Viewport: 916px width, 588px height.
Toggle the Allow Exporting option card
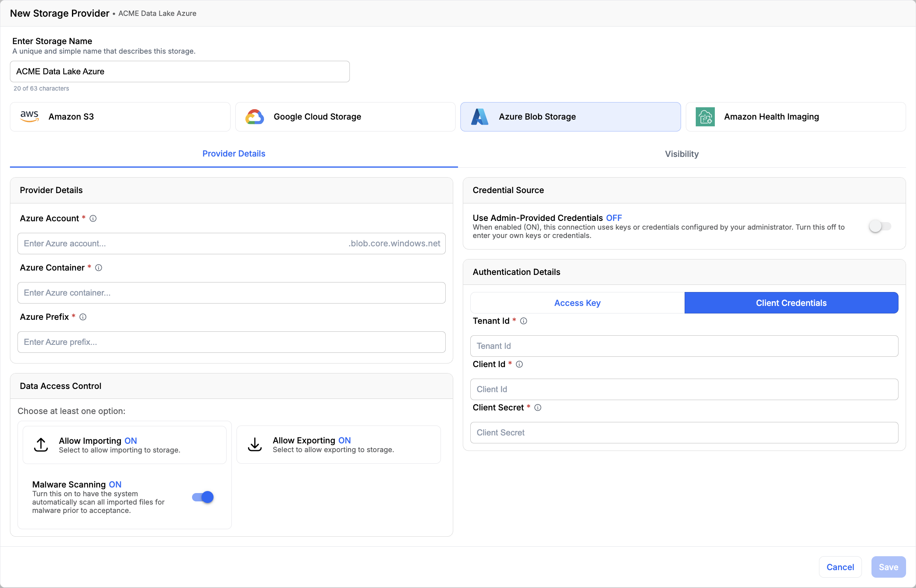[339, 445]
